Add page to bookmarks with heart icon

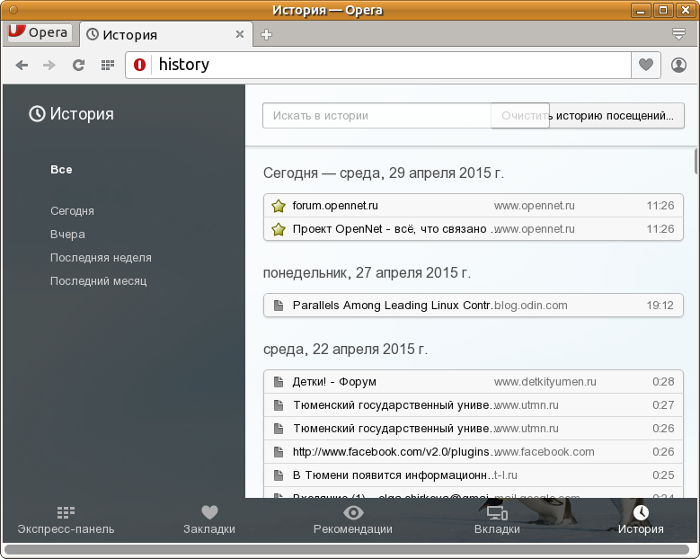pos(646,65)
